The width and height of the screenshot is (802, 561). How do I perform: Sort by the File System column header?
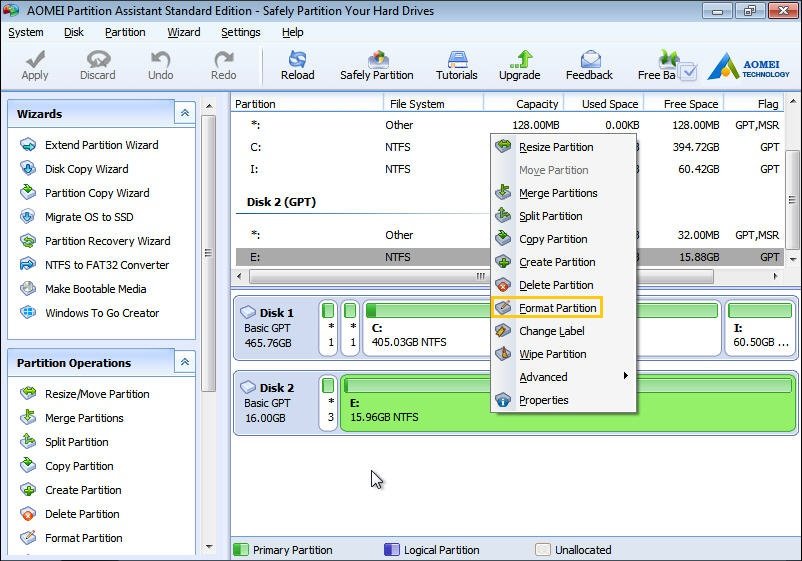[x=433, y=104]
